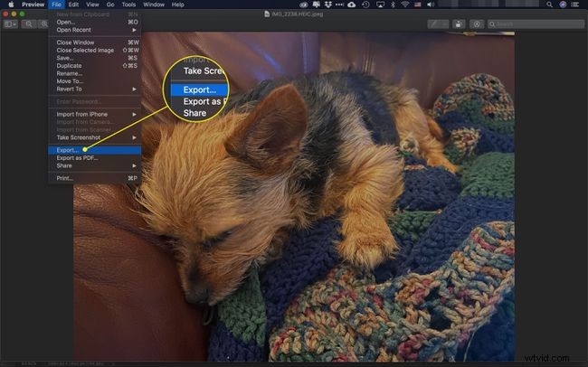Viewport: 588px width, 367px height.
Task: Show the Markup Toolbar button
Action: 477,24
